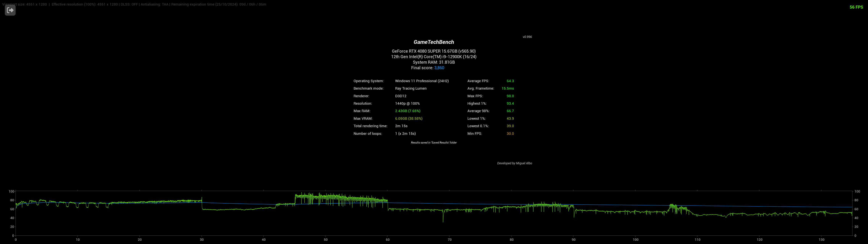This screenshot has width=868, height=244.
Task: Click the 100 label on left FPS axis
Action: [x=11, y=192]
